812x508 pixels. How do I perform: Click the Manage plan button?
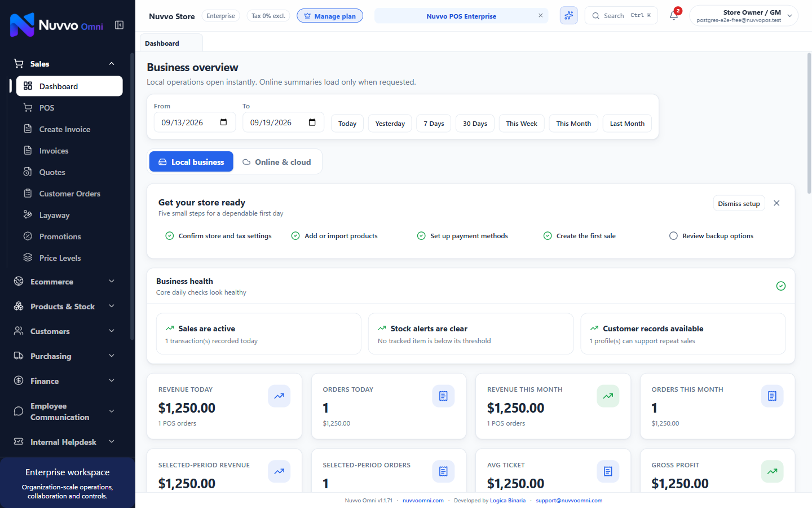330,16
